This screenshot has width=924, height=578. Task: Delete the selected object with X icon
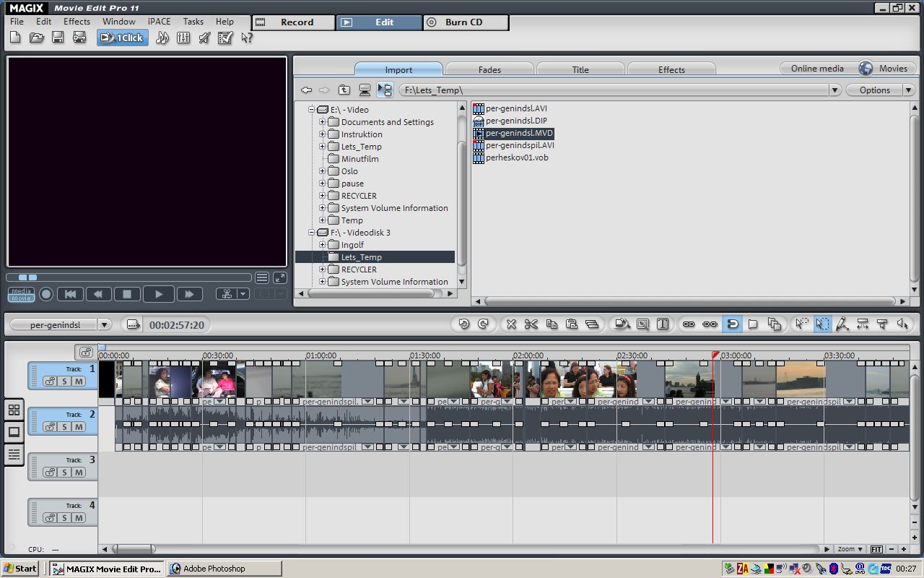[511, 324]
